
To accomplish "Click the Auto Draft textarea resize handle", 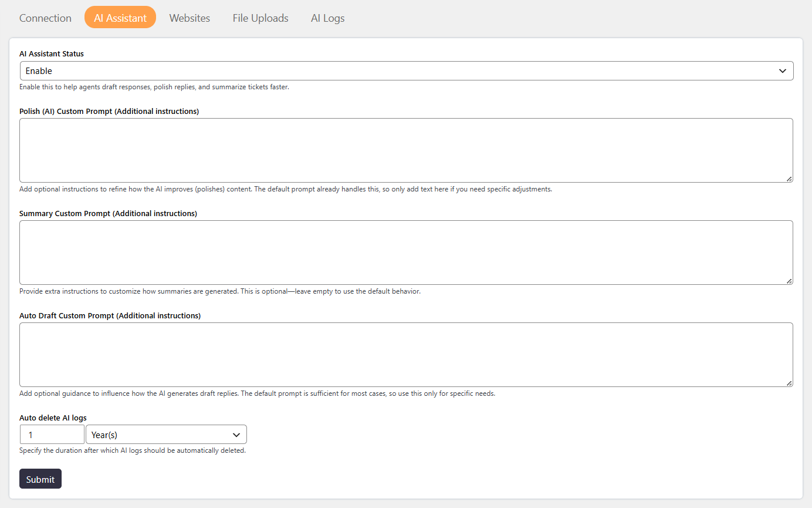I will pos(789,383).
